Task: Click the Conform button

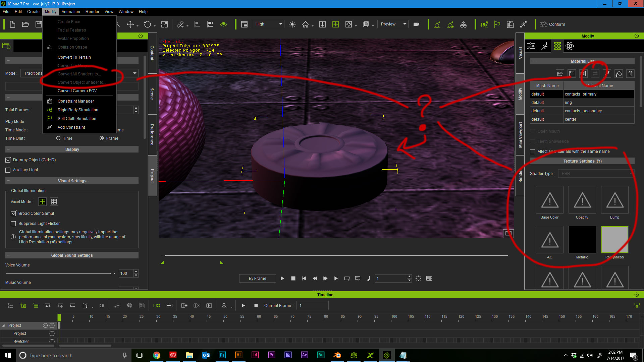Action: [552, 24]
